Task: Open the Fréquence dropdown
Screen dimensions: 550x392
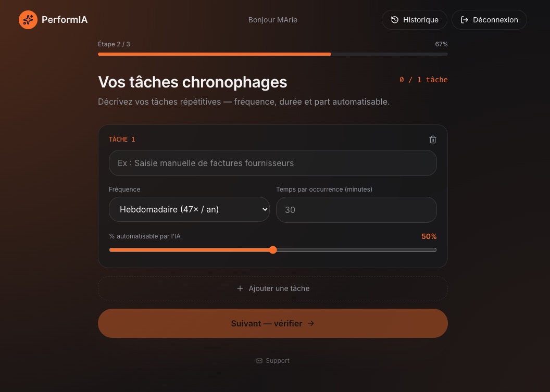Action: pos(189,209)
